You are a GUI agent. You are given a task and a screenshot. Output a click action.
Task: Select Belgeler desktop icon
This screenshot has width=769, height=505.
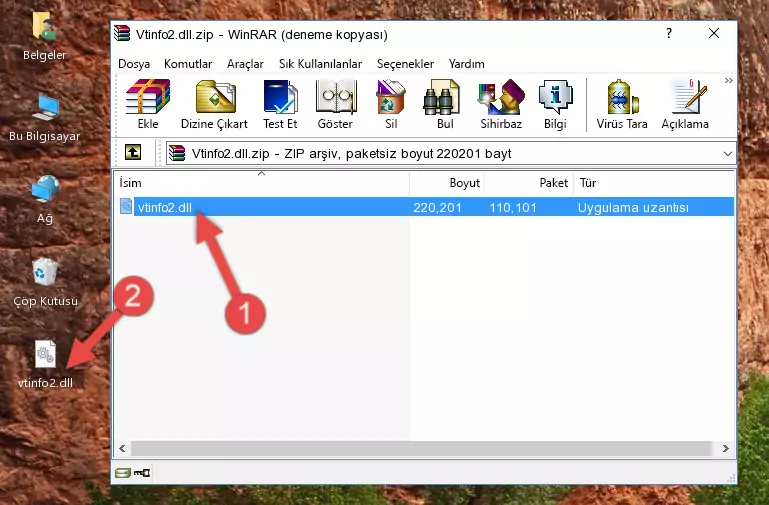[44, 36]
